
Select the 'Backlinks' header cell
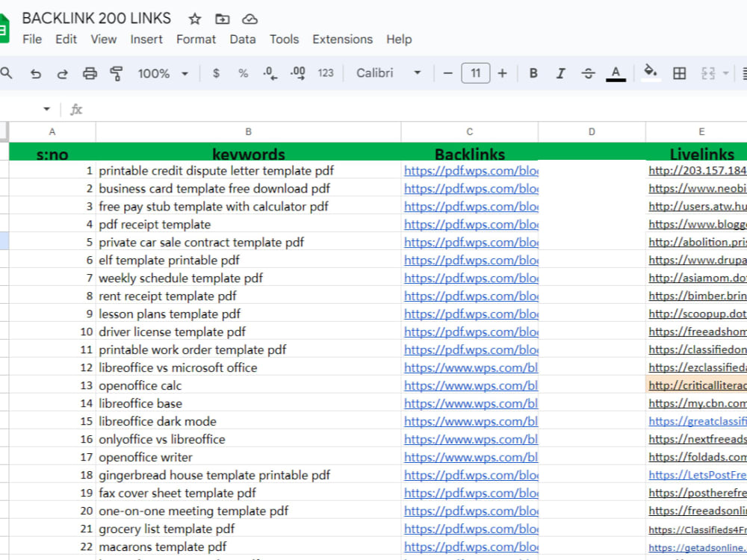[470, 152]
